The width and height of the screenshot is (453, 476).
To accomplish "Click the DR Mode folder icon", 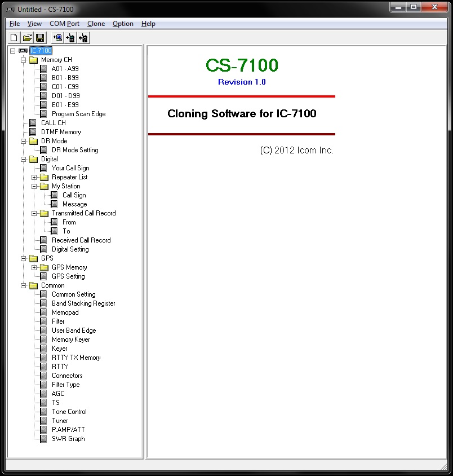I will [33, 141].
